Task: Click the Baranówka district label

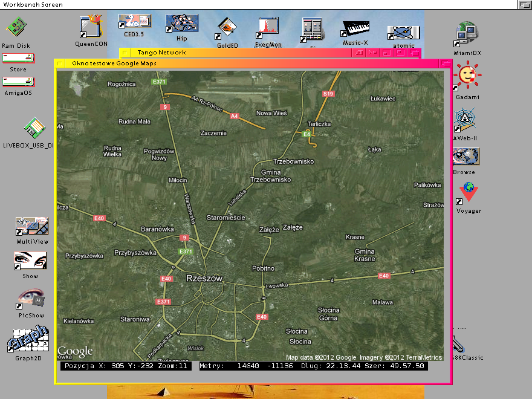Action: (x=157, y=229)
